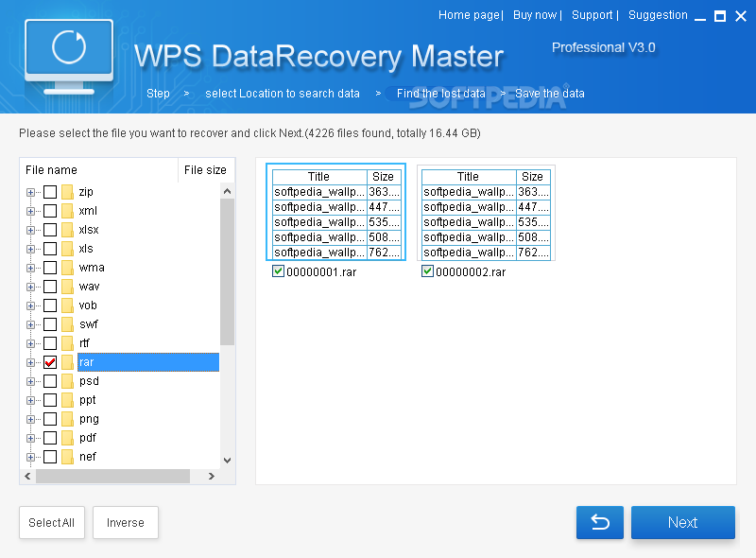Select the xlsx tree row label
The image size is (756, 558).
(89, 230)
